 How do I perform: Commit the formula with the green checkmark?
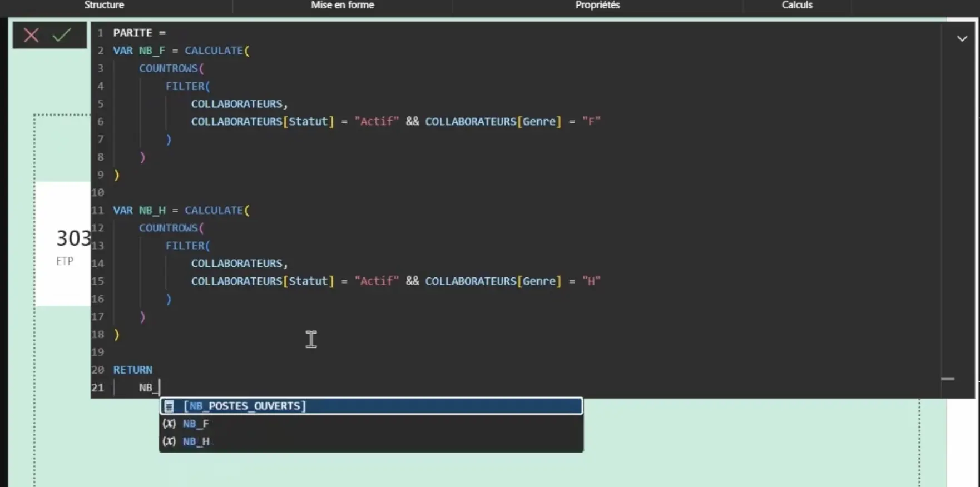(x=62, y=35)
